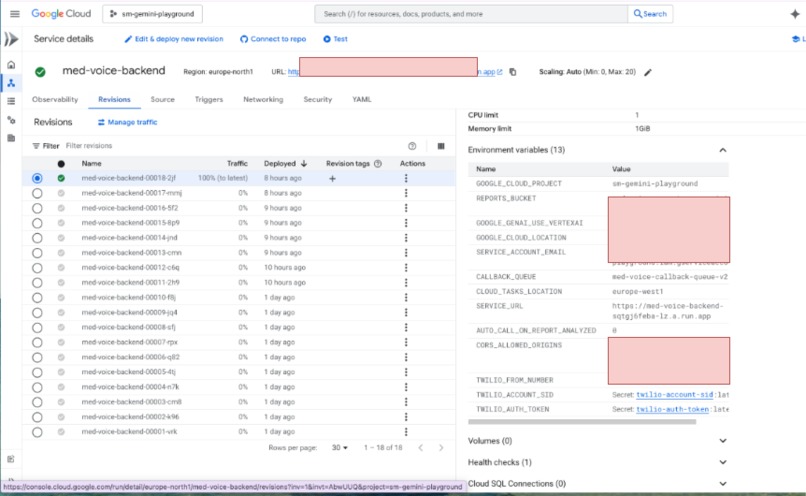This screenshot has height=496, width=806.
Task: Select revision med-voice-backend-00014-jnd radio button
Action: [37, 238]
